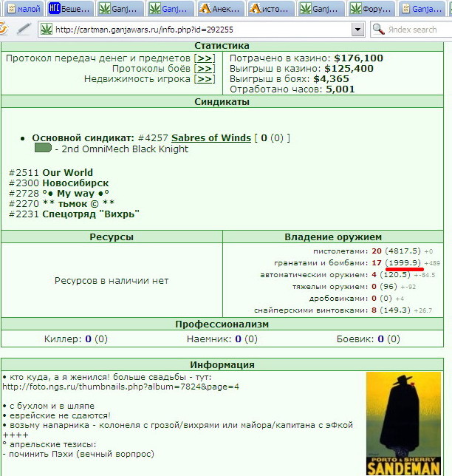Click the magnifier icon in search box
Image resolution: width=452 pixels, height=476 pixels.
click(x=378, y=29)
